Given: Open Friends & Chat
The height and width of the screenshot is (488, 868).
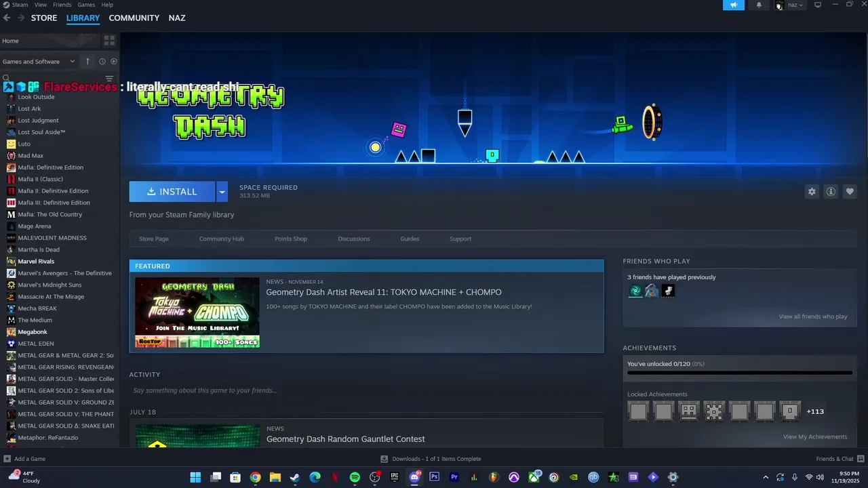Looking at the screenshot, I should click(839, 459).
